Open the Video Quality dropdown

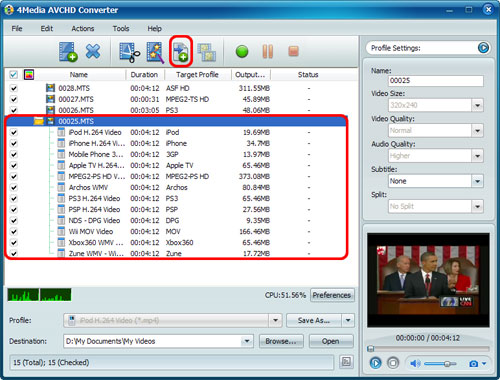point(477,130)
